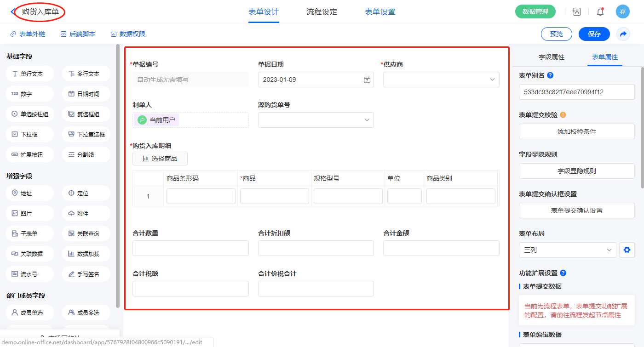The image size is (644, 347).
Task: Click the back arrow beside 购货入库单
Action: click(13, 12)
